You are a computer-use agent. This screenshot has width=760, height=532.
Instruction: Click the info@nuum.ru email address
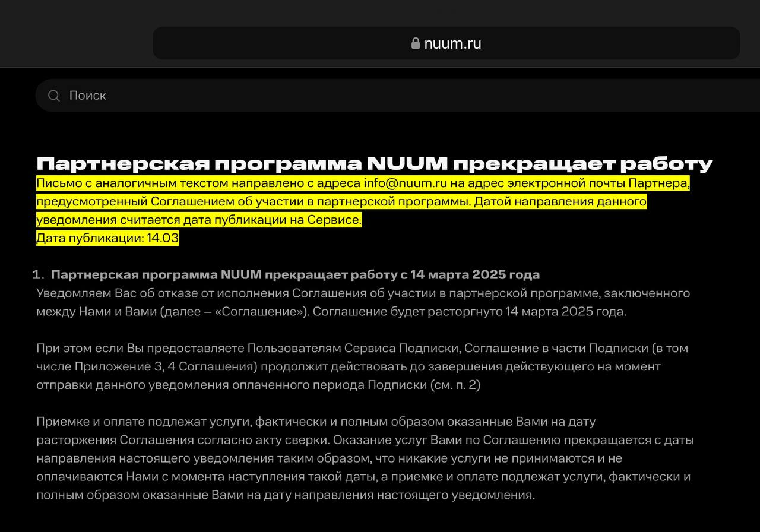coord(405,183)
